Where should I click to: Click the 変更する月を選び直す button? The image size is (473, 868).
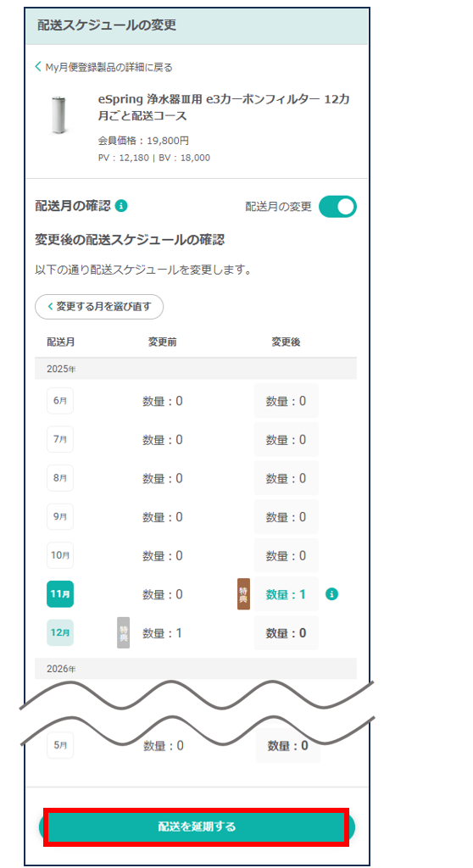tap(99, 307)
